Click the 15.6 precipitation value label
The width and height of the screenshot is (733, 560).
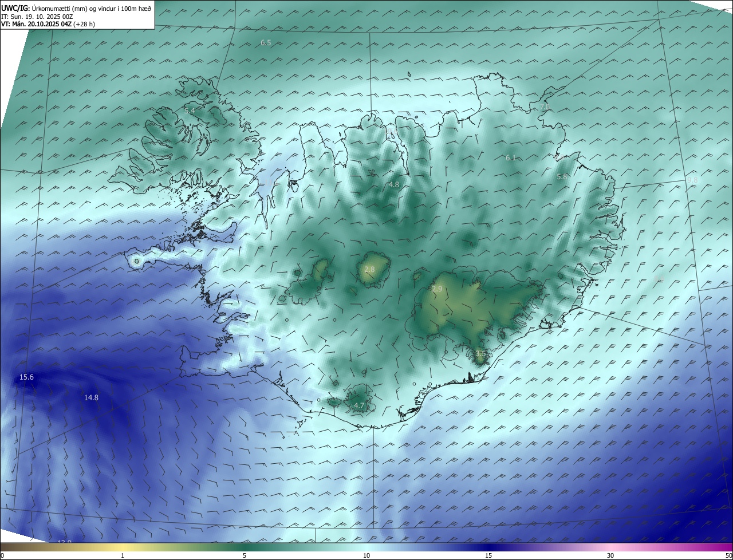click(27, 377)
